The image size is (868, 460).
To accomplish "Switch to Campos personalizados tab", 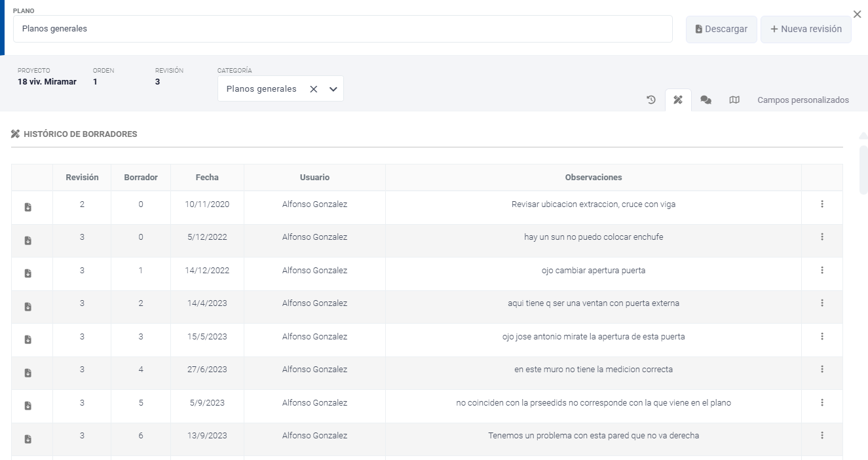I will 802,100.
